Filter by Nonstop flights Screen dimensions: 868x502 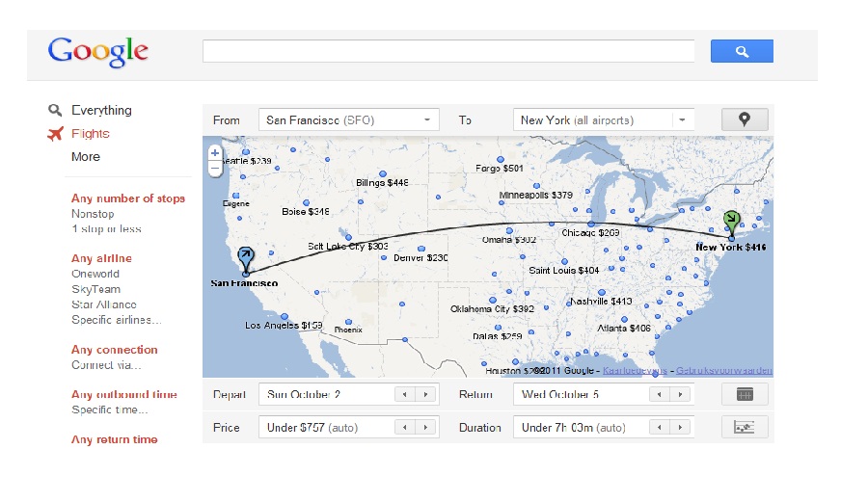93,214
